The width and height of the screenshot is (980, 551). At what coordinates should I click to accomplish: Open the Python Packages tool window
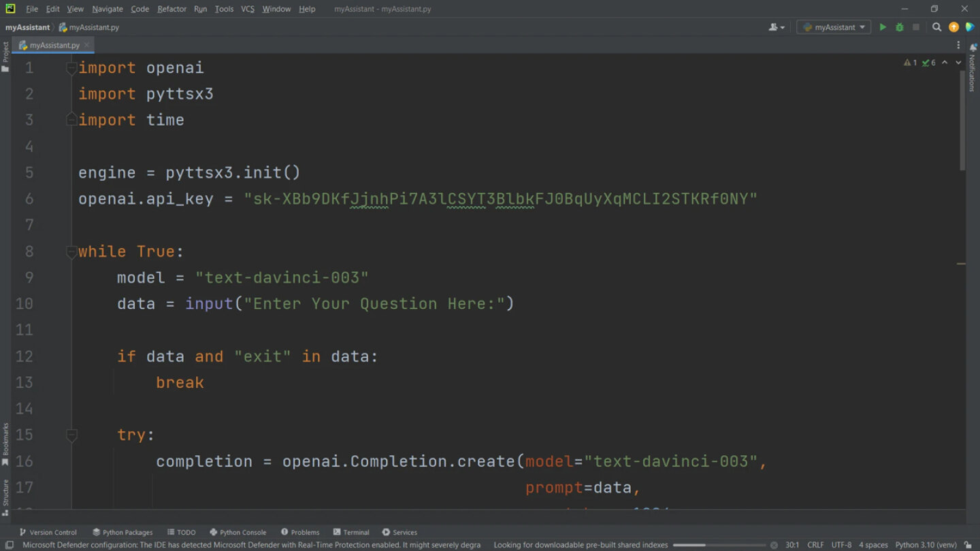coord(122,532)
